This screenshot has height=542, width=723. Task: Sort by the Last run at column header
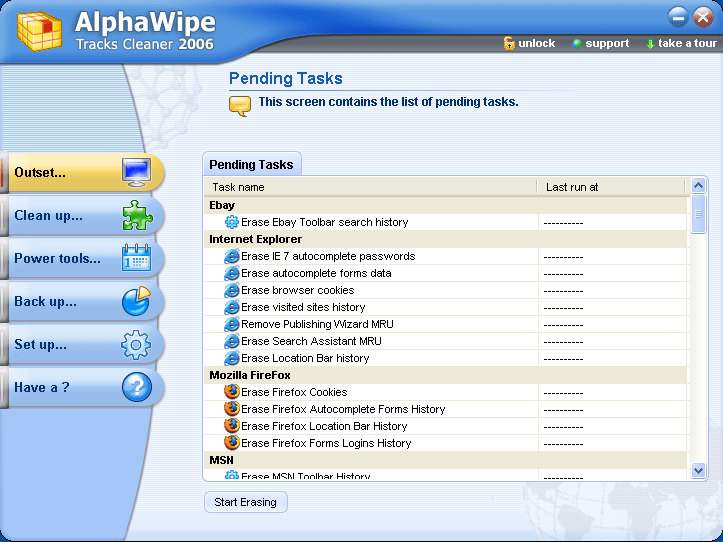click(x=610, y=187)
